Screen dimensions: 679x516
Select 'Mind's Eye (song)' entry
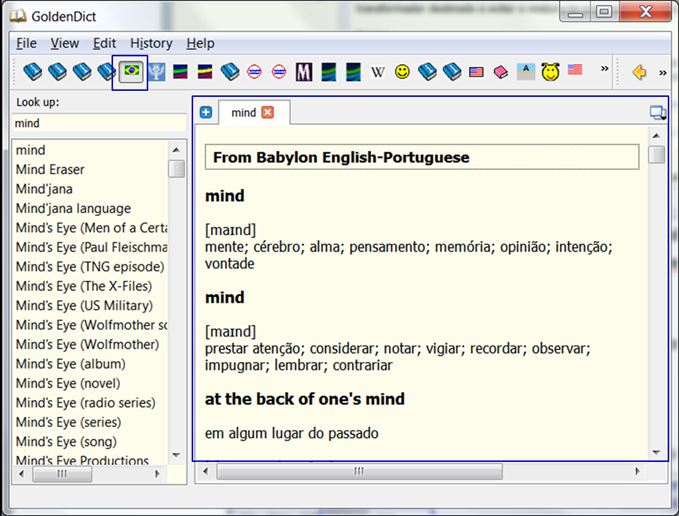tap(66, 442)
